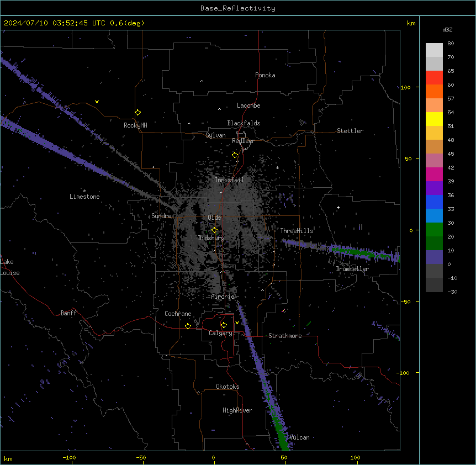Click the yellow V marker east of Calgary diamond
Screen dimensions: 476x465
click(237, 323)
